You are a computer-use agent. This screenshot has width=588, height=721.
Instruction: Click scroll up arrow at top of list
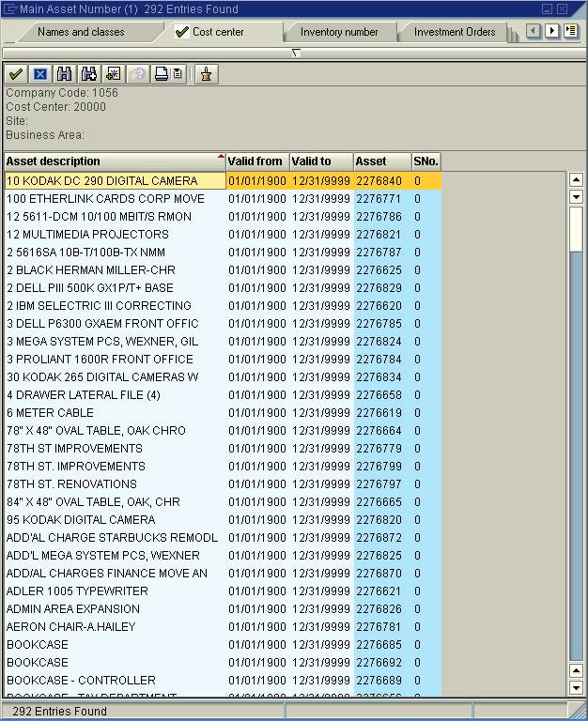[576, 179]
